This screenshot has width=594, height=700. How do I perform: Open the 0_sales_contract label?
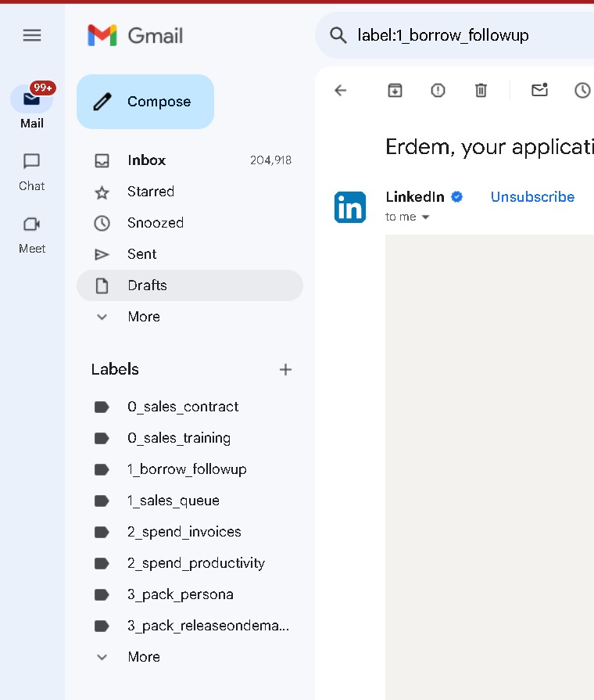(190, 407)
